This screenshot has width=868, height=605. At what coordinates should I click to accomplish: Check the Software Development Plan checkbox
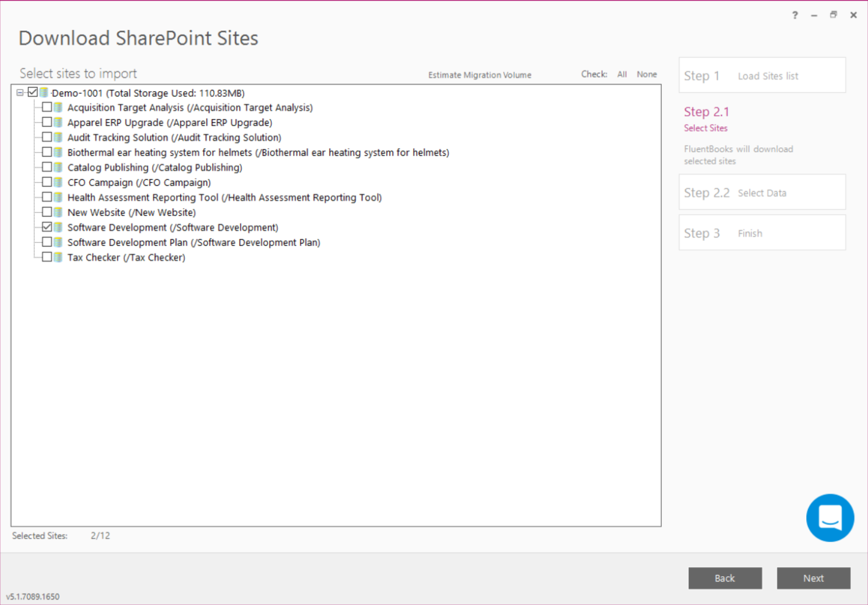tap(47, 242)
